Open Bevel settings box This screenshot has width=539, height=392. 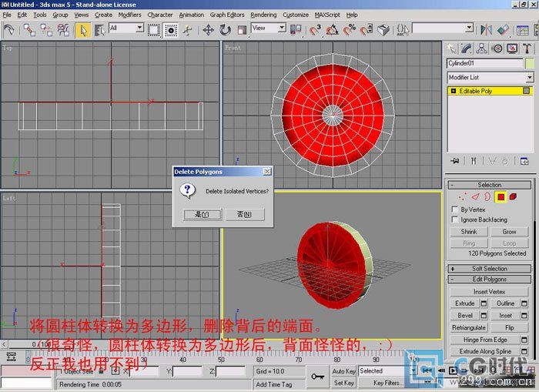click(x=484, y=315)
